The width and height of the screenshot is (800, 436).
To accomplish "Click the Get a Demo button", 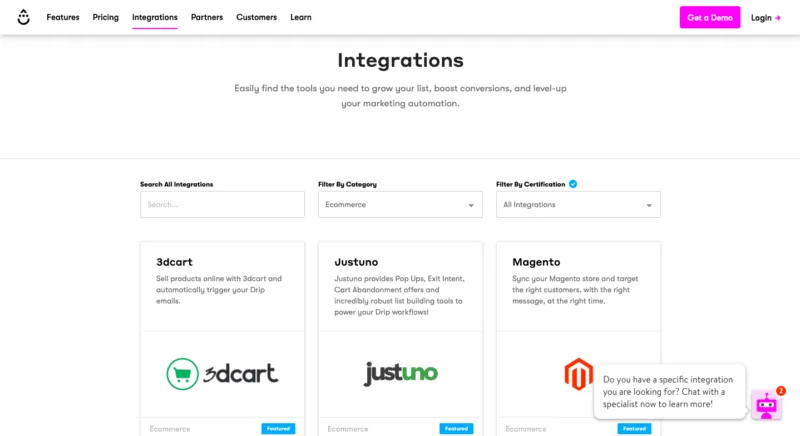I will [x=710, y=17].
